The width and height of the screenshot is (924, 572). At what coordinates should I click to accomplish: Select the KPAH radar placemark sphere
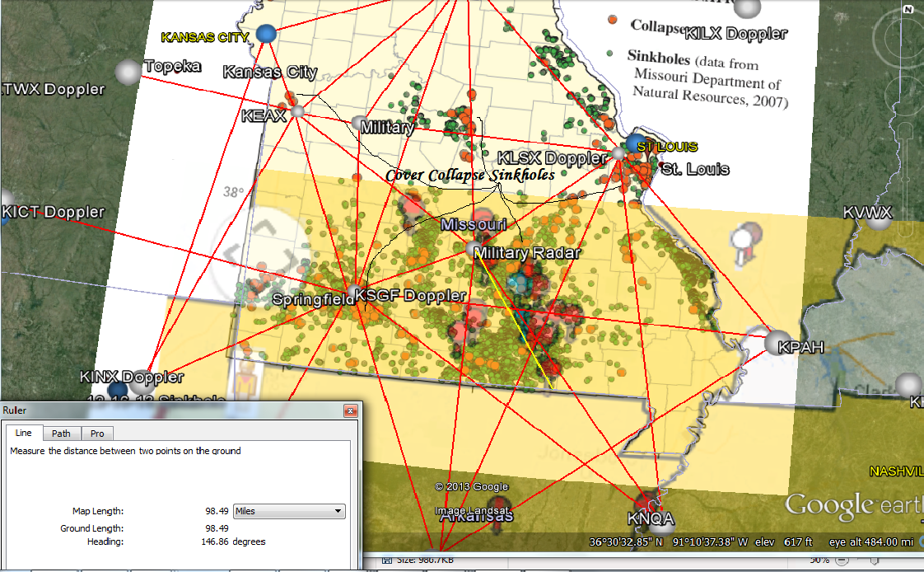(777, 343)
